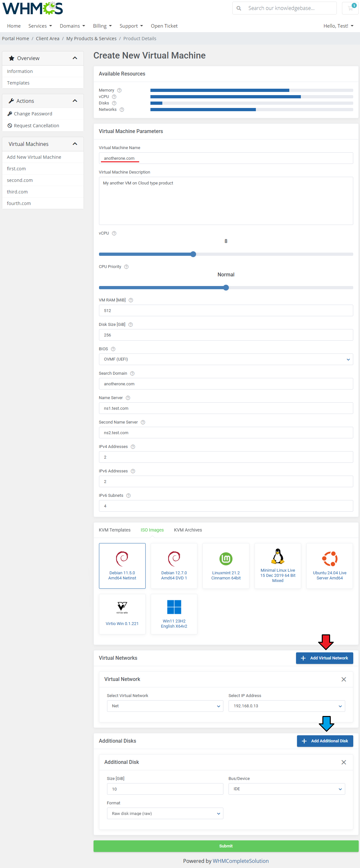
Task: Switch to the KVM Templates tab
Action: point(115,530)
